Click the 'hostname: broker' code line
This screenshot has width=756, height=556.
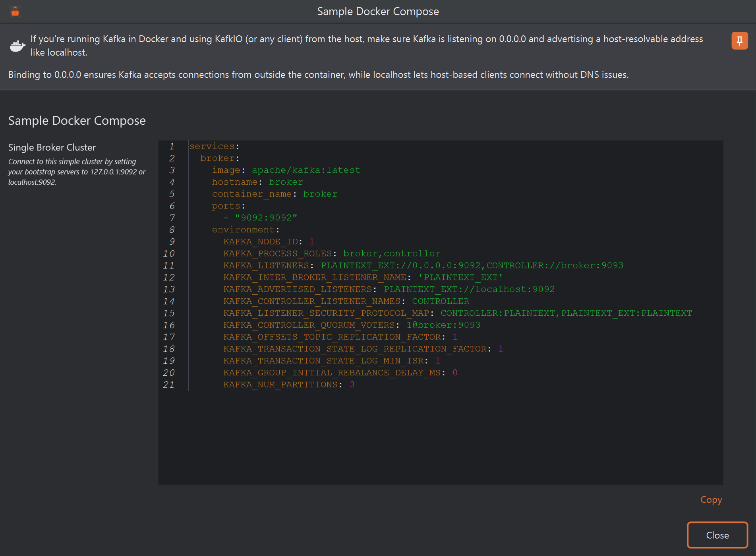pos(257,182)
